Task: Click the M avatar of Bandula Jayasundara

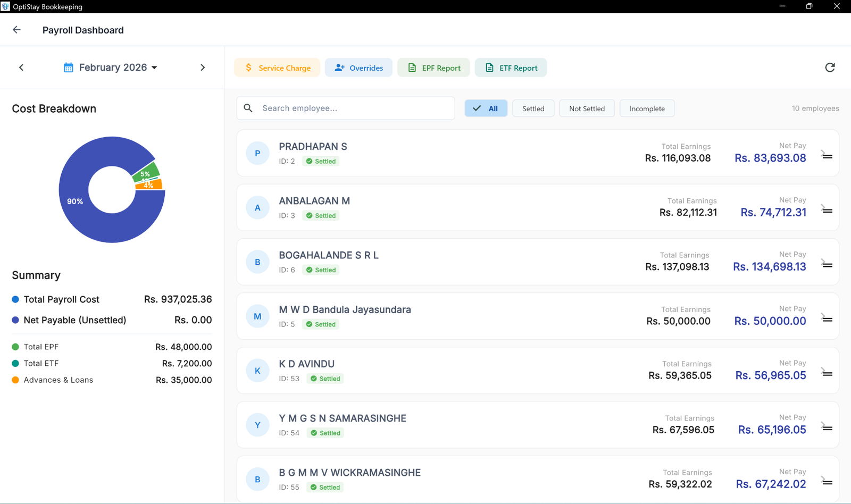Action: point(257,316)
